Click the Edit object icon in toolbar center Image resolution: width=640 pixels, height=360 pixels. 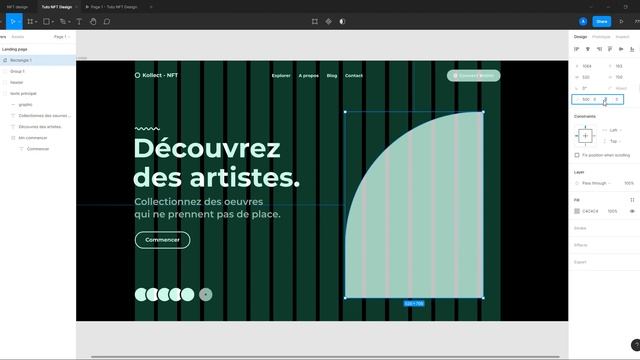[x=315, y=21]
